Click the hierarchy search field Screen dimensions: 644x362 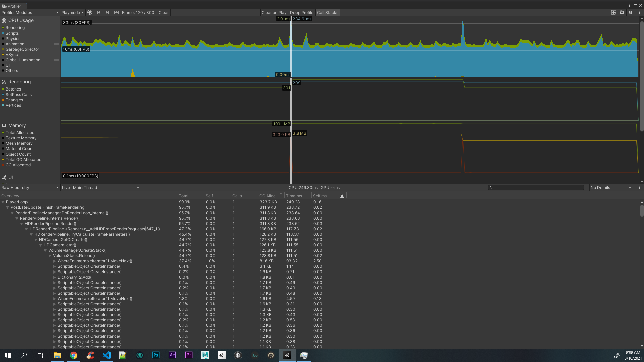(x=537, y=187)
